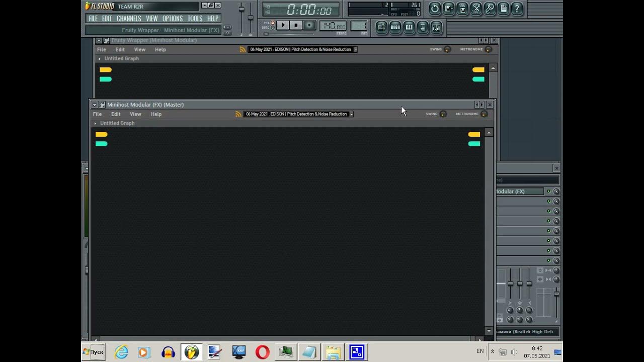Open news dropdown arrow in Minihost Modular (Master)

pos(351,114)
